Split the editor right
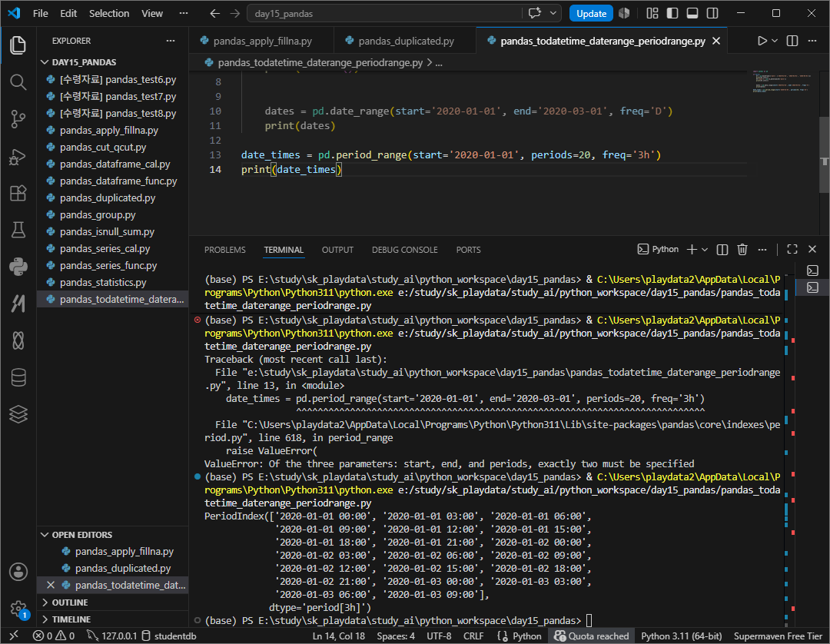This screenshot has width=830, height=644. point(792,41)
